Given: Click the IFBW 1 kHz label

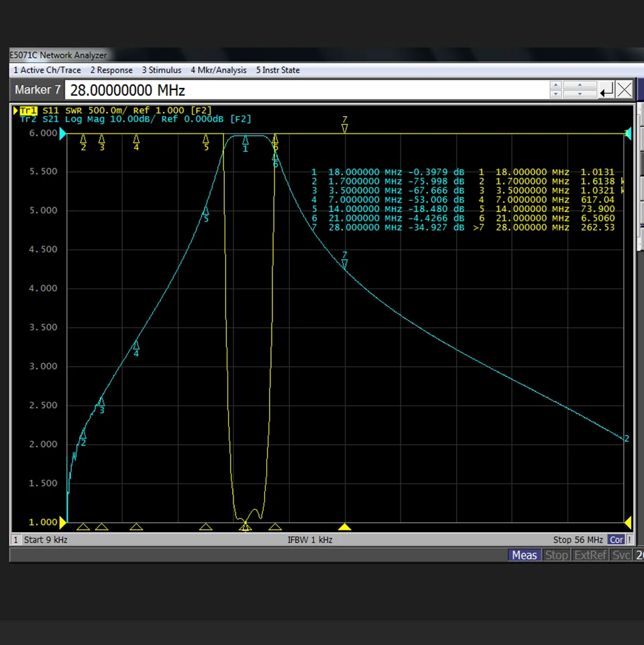Looking at the screenshot, I should point(310,540).
